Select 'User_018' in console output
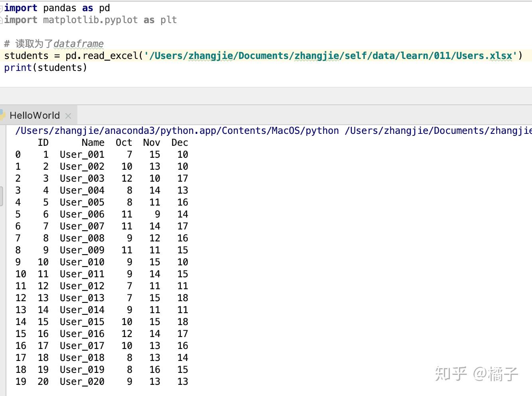 tap(82, 358)
